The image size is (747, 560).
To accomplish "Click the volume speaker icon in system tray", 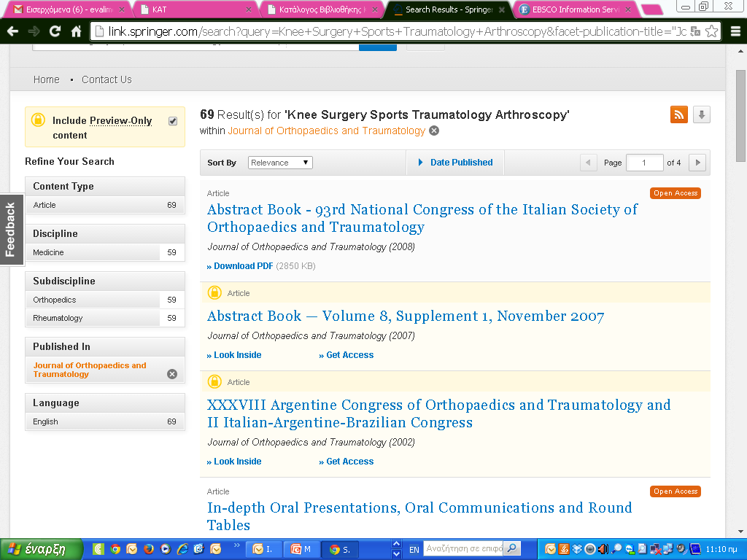I will point(603,549).
